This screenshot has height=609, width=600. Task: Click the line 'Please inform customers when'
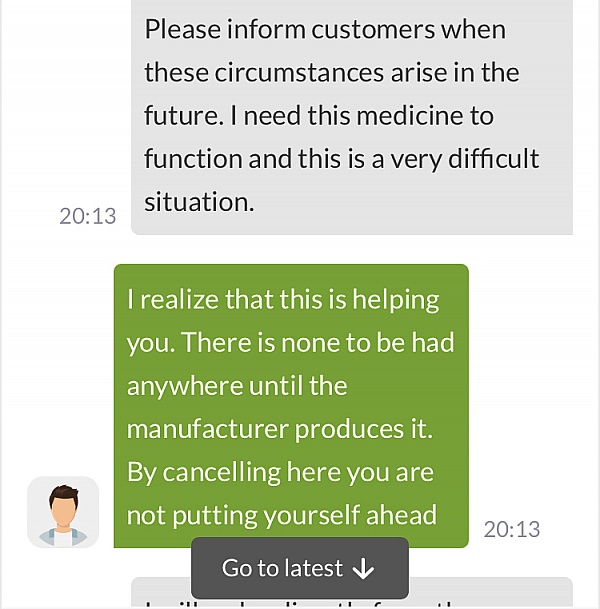(325, 30)
